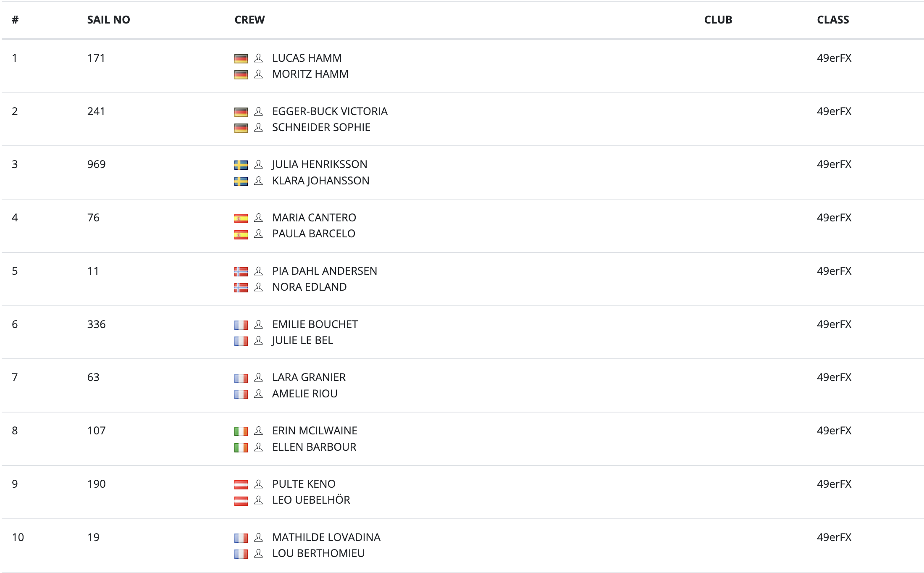Click the Norwegian flag beside PIA DAHL ANDERSEN

(241, 272)
